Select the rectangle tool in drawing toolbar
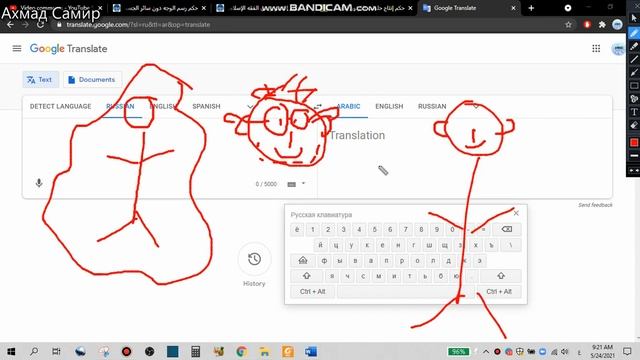640x360 pixels. tap(633, 86)
